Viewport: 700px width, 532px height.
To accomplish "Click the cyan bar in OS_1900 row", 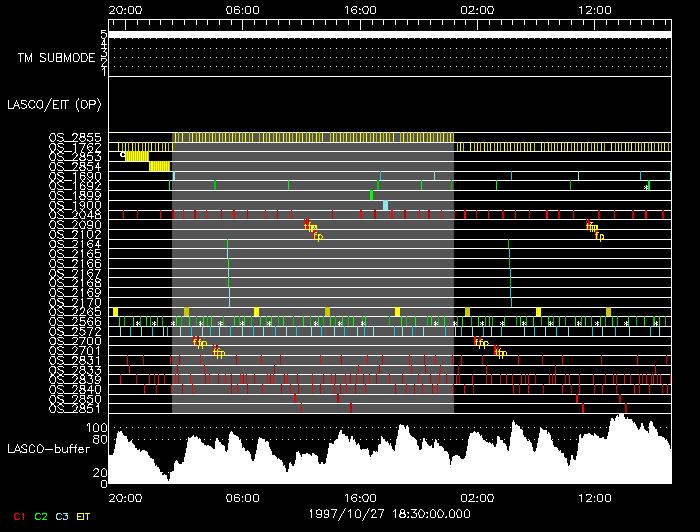I will (x=385, y=205).
